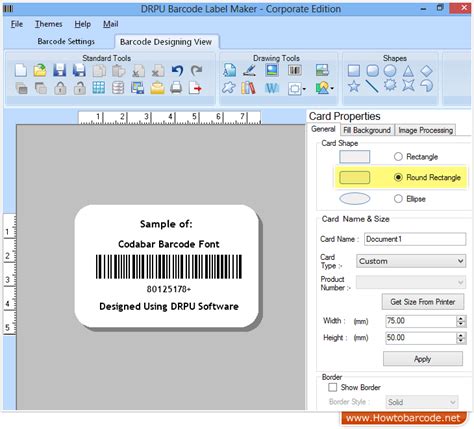474x429 pixels.
Task: Enable the Show Border checkbox
Action: click(332, 387)
